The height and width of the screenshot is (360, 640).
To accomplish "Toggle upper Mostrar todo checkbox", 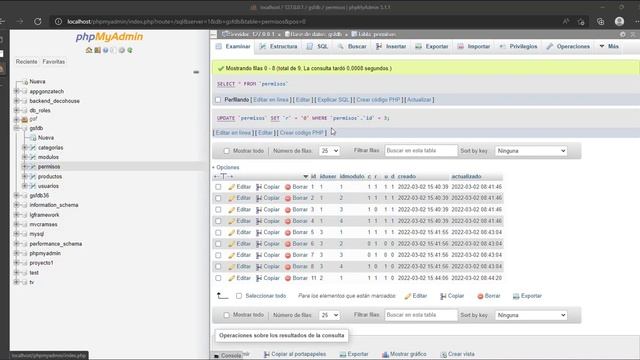I will [x=227, y=151].
